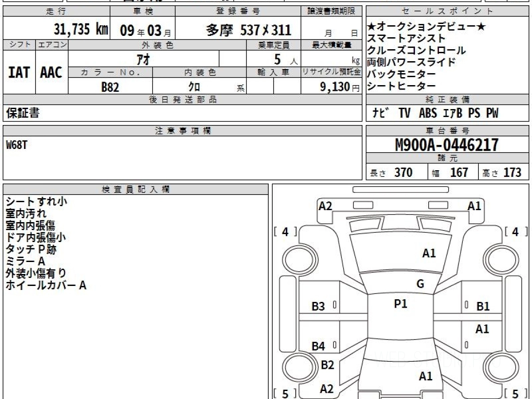The image size is (532, 399).
Task: Select the IAT shift value
Action: pyautogui.click(x=19, y=73)
